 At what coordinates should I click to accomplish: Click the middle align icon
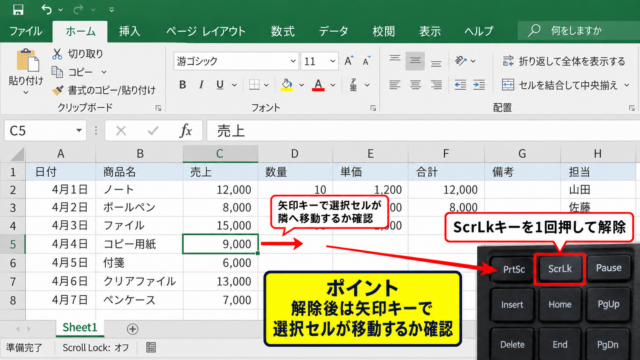click(415, 61)
